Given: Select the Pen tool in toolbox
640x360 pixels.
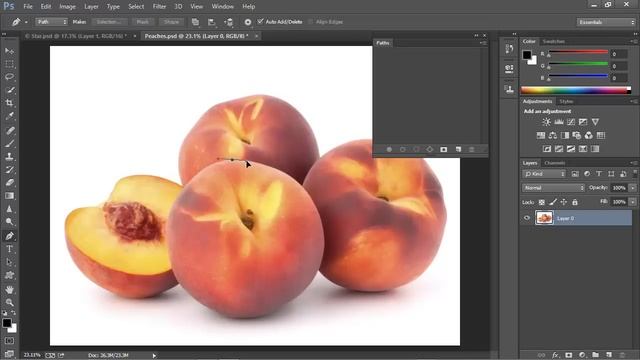Looking at the screenshot, I should 9,236.
